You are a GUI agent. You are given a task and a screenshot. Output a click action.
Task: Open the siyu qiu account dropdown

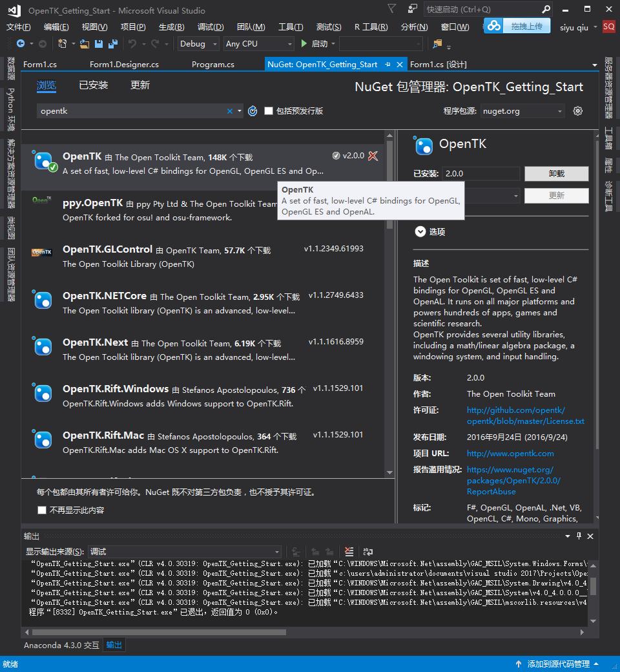click(x=578, y=27)
